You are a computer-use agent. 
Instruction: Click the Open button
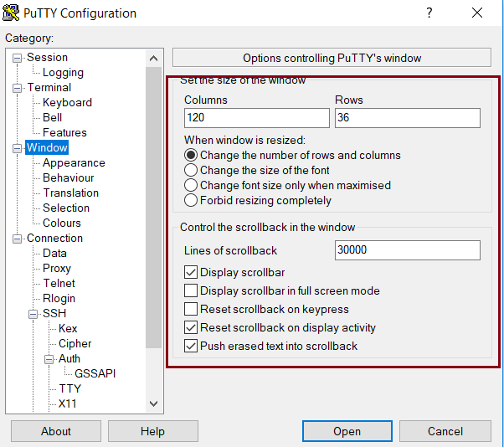click(x=347, y=431)
